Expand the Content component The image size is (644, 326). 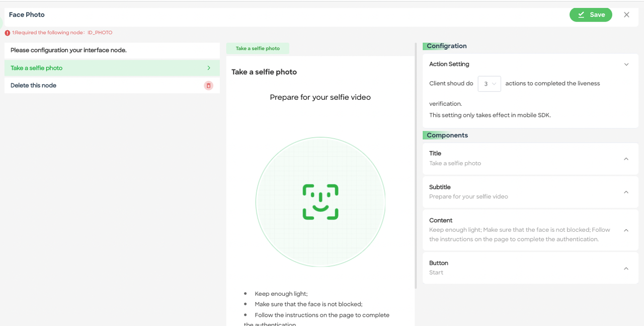(x=626, y=230)
